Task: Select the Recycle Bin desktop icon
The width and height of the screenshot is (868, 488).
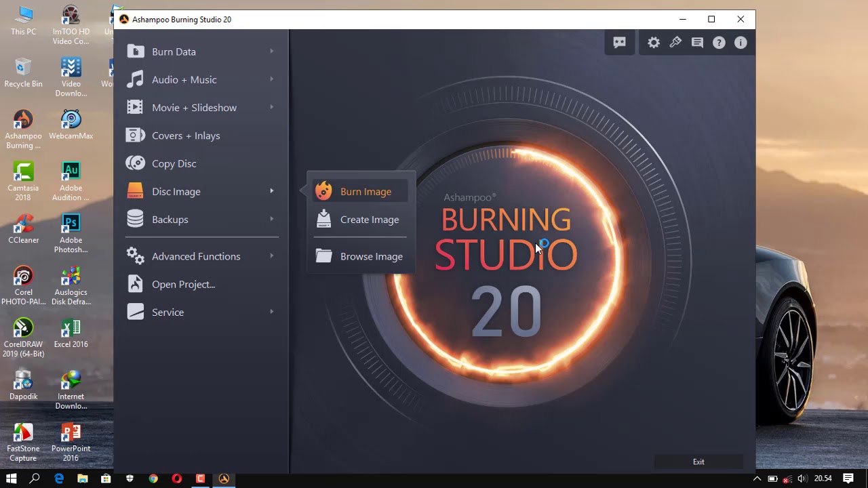Action: pyautogui.click(x=23, y=73)
